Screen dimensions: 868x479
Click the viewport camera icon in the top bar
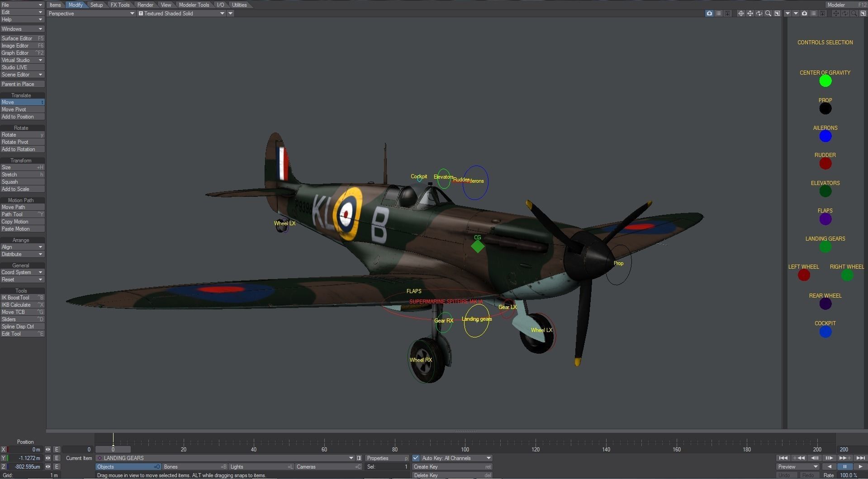point(709,14)
